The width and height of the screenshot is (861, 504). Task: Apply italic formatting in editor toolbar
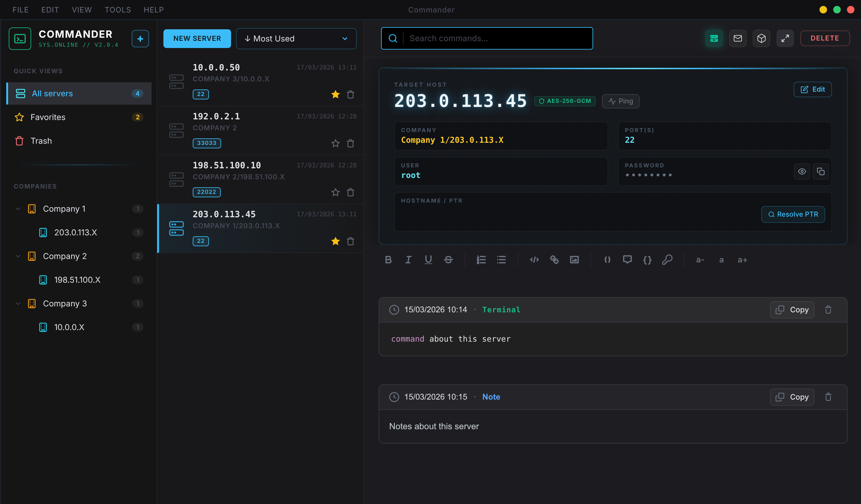pos(408,260)
